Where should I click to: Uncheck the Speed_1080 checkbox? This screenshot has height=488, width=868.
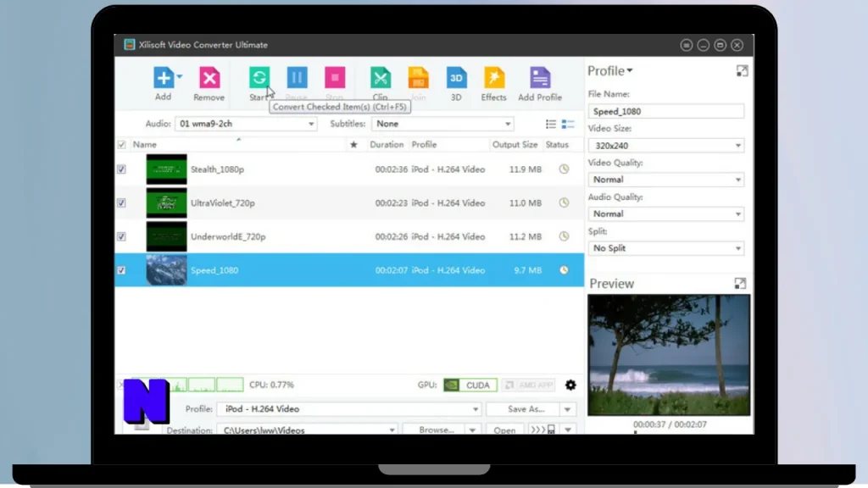121,270
